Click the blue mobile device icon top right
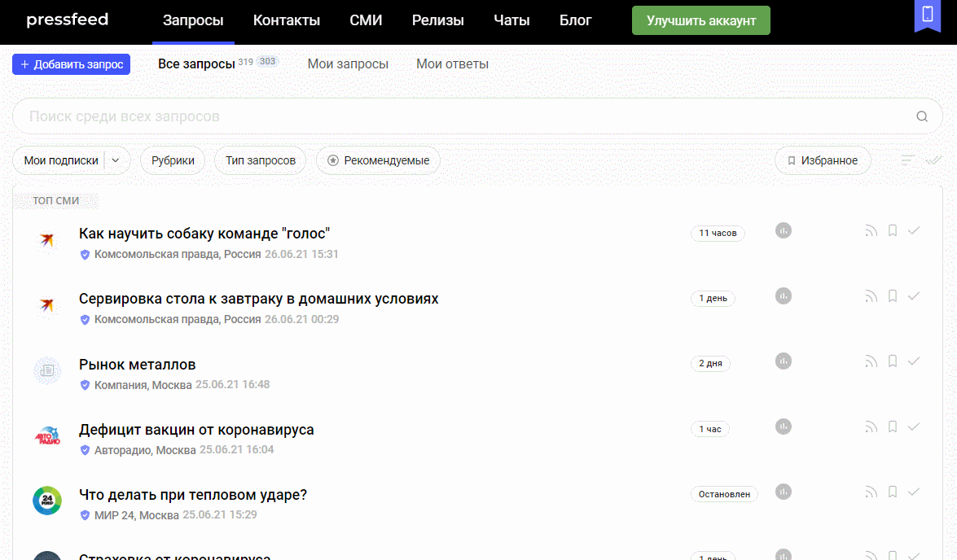The width and height of the screenshot is (957, 560). pos(928,15)
